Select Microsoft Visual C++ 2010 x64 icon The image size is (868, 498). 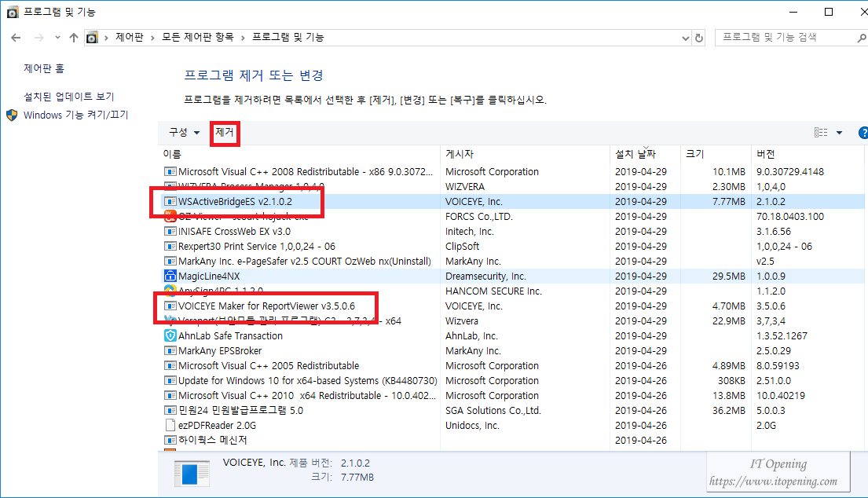coord(170,396)
